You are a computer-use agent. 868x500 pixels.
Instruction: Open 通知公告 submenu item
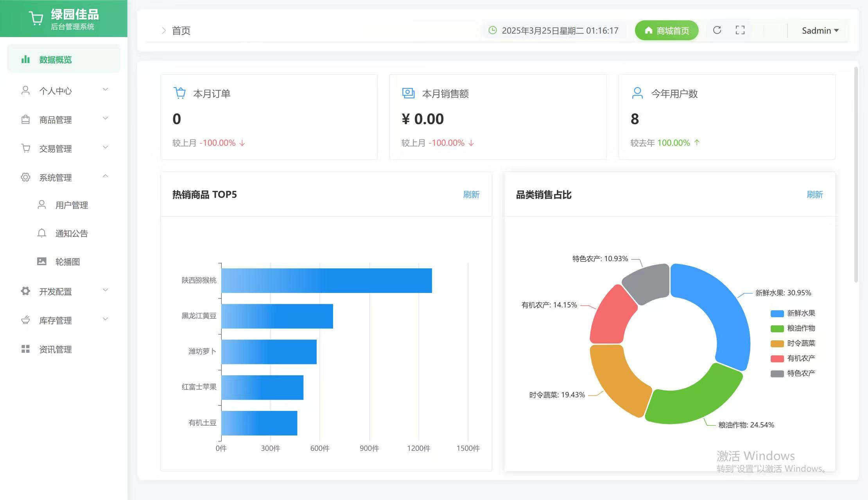coord(64,233)
